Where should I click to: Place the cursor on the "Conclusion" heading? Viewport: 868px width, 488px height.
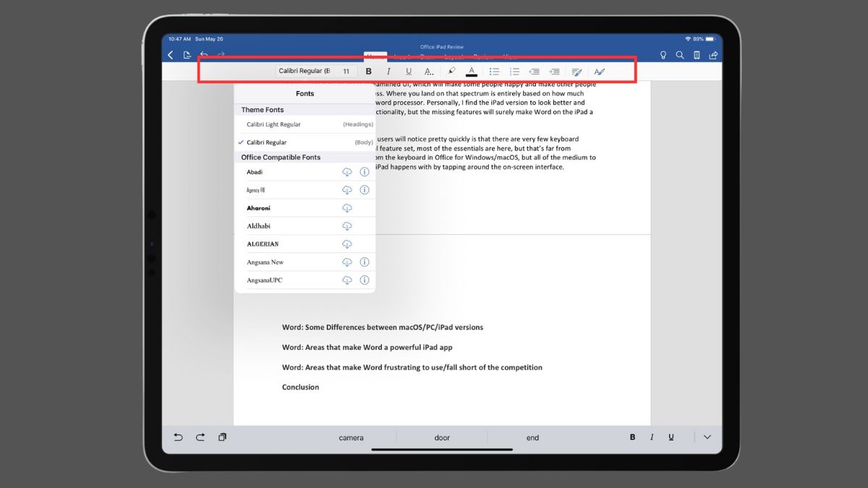300,387
